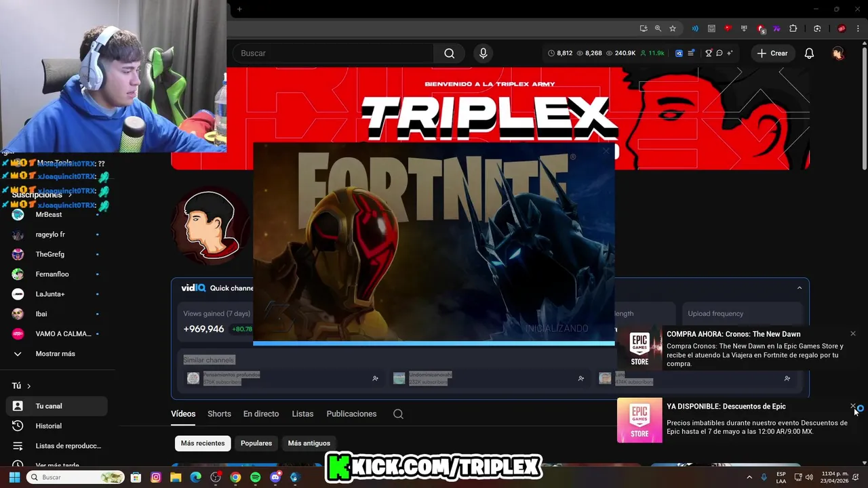The height and width of the screenshot is (488, 868).
Task: Click the ESP LAA language indicator
Action: pos(781,477)
